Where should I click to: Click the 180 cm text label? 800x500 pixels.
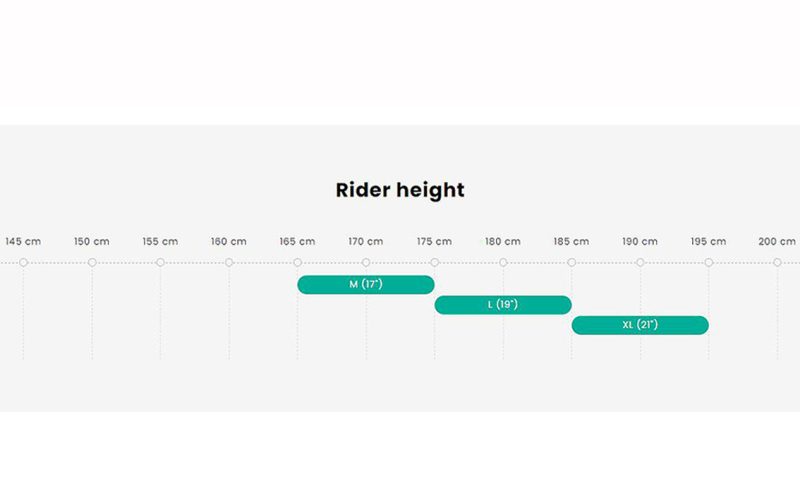[x=503, y=241]
